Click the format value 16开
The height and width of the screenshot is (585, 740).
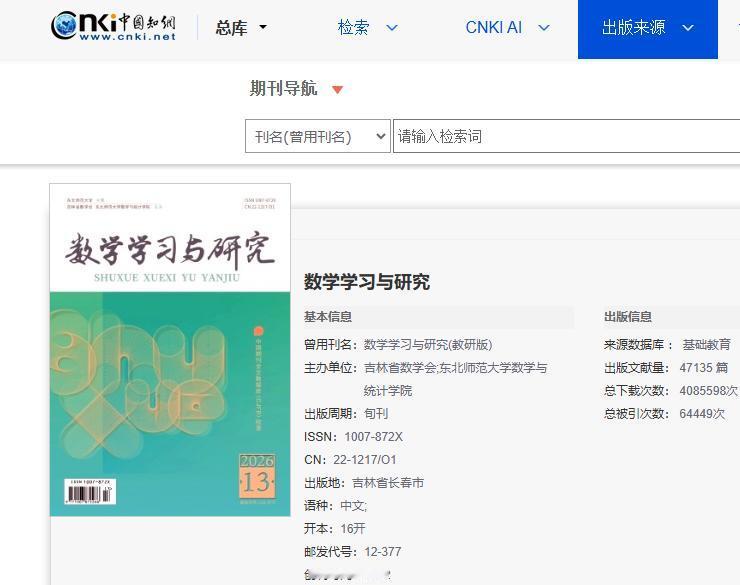point(353,528)
